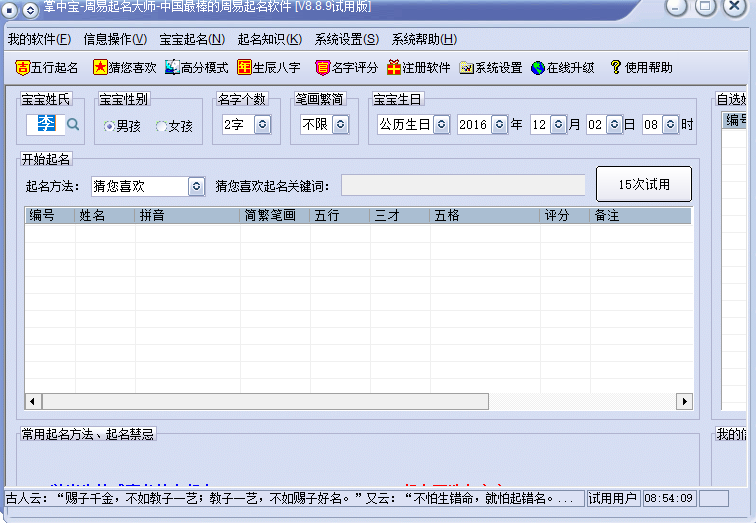
Task: Click the surname search magnifier icon
Action: (73, 125)
